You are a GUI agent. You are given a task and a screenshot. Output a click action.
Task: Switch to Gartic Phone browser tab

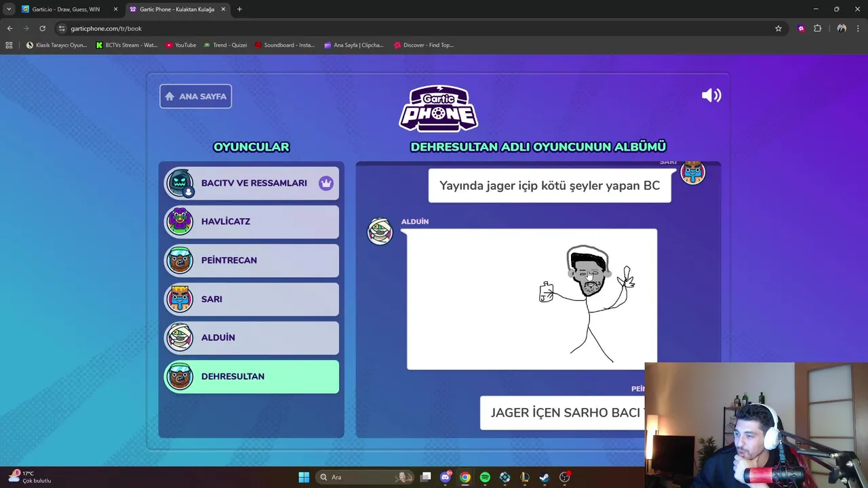176,9
